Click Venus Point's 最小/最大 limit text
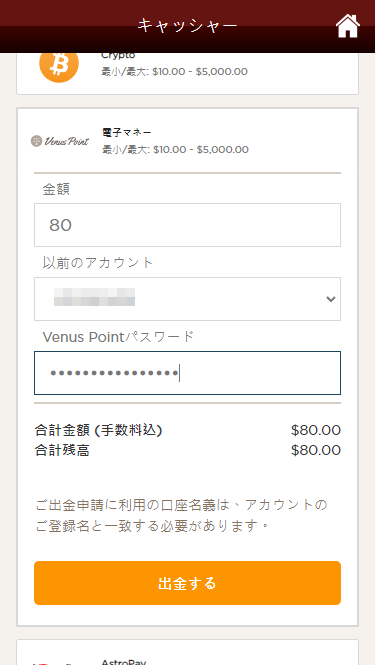The height and width of the screenshot is (665, 375). pyautogui.click(x=175, y=149)
